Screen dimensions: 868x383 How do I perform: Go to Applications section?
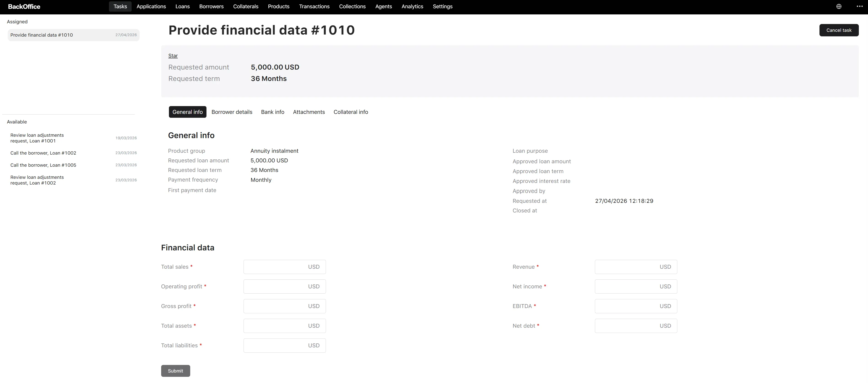pyautogui.click(x=151, y=6)
